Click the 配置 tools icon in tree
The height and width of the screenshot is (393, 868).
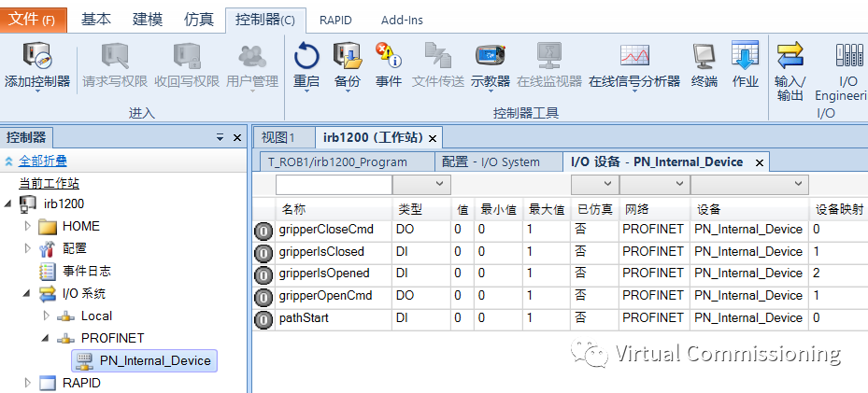coord(48,248)
